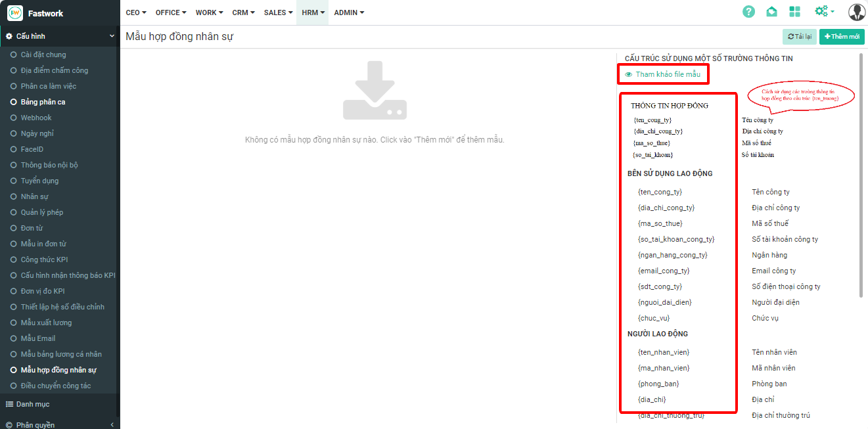The height and width of the screenshot is (429, 868).
Task: Open the HRM menu
Action: pos(313,12)
